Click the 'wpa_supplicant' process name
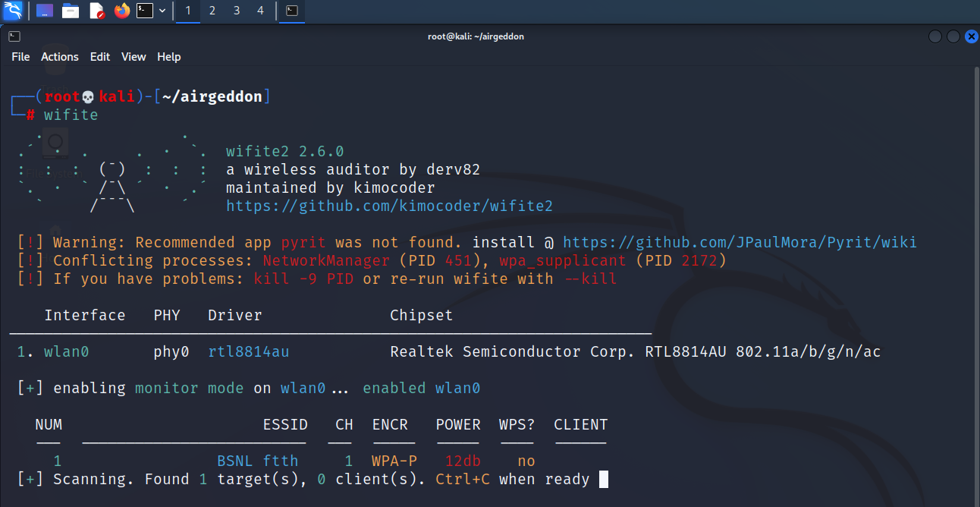The width and height of the screenshot is (980, 507). [x=563, y=260]
